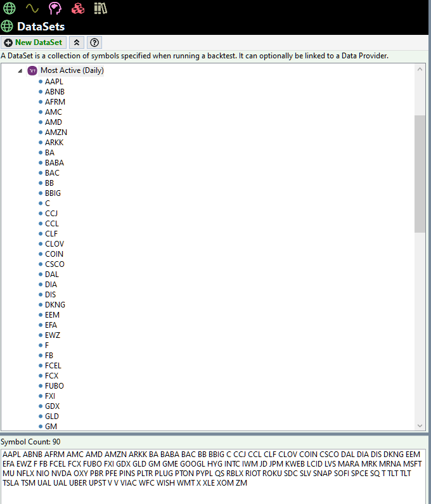Select the FUBO symbol
The height and width of the screenshot is (504, 431).
[55, 385]
